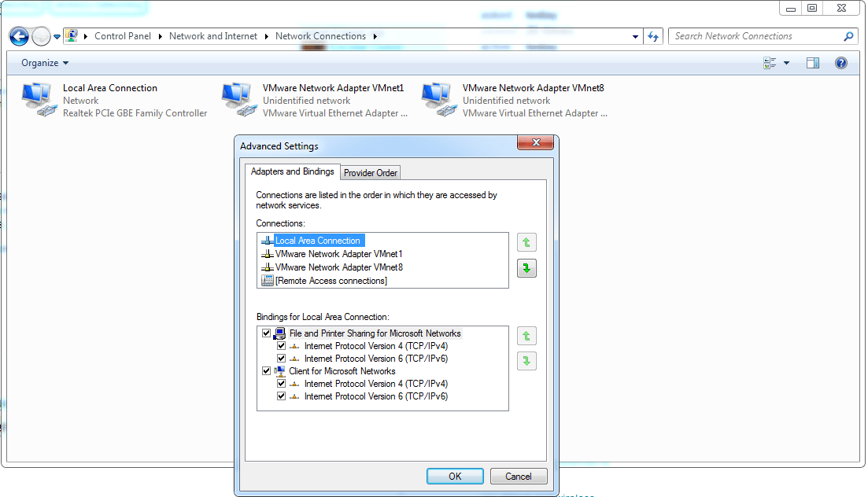Uncheck File and Printer Sharing for Microsoft Networks
Viewport: 868px width, 497px height.
click(x=266, y=333)
